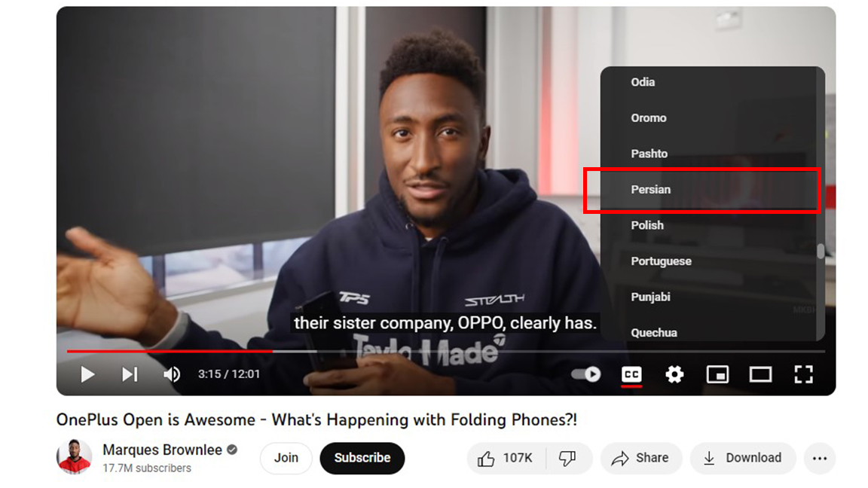Mute the video volume
The height and width of the screenshot is (488, 868).
[172, 374]
